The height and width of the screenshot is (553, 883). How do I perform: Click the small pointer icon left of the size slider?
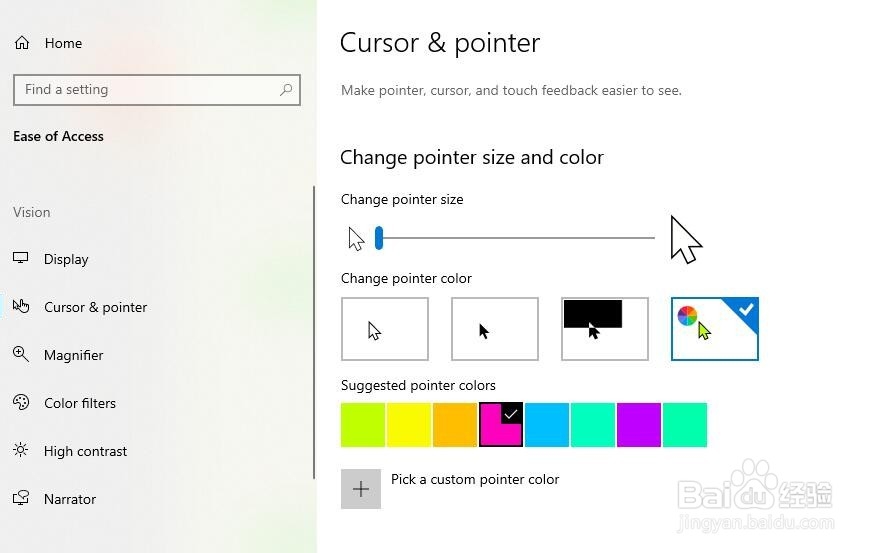coord(356,239)
